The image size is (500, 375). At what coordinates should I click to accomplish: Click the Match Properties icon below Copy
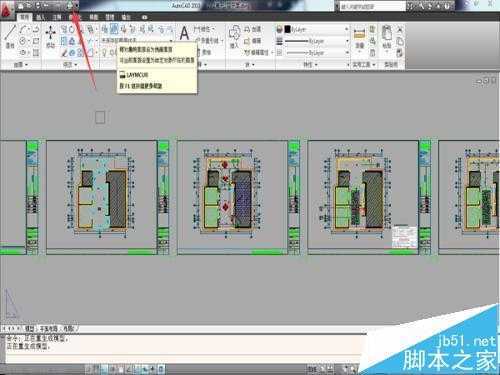coord(400,52)
